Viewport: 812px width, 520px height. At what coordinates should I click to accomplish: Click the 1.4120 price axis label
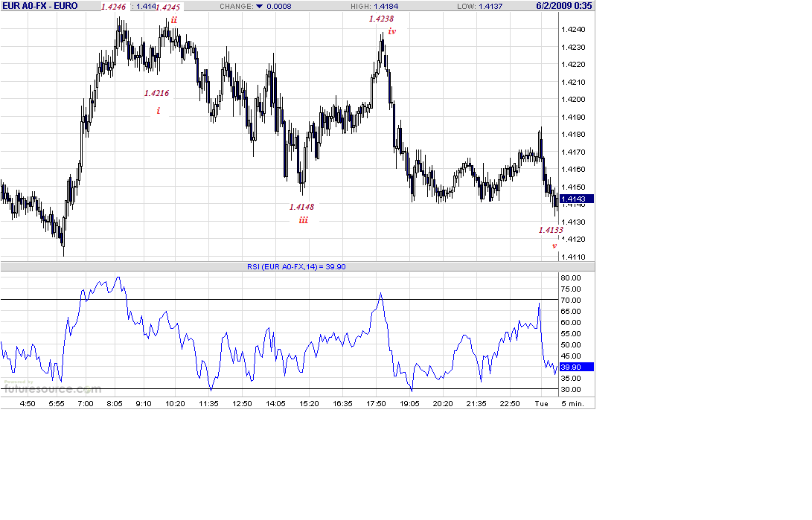[573, 239]
